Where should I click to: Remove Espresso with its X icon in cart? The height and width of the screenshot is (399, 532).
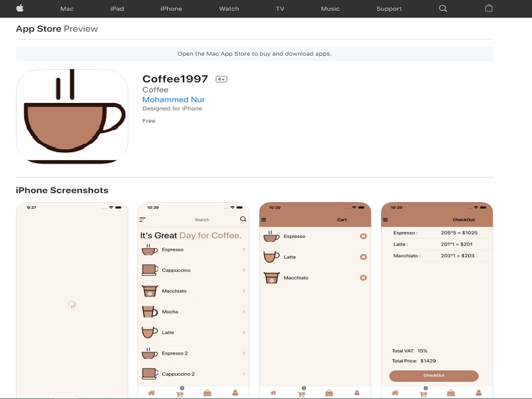[363, 236]
